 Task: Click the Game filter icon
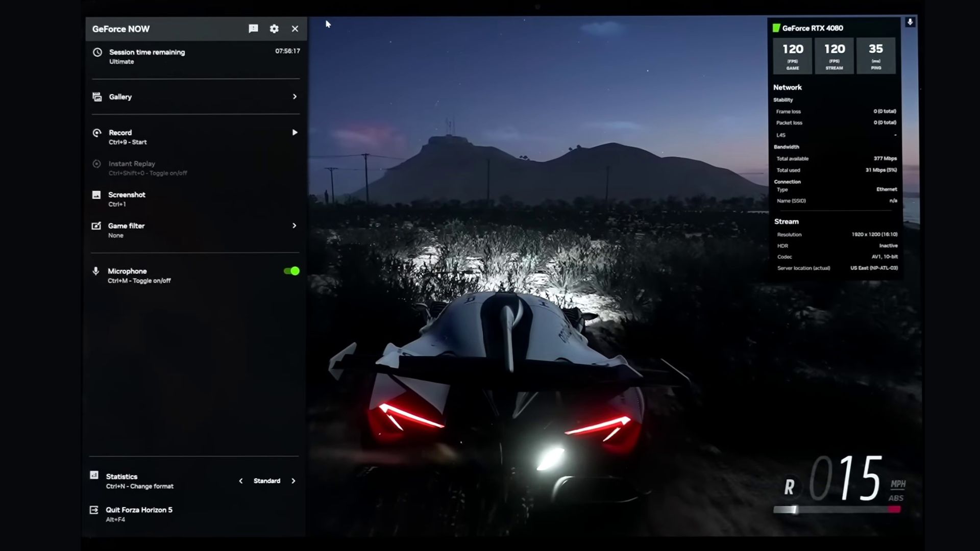(96, 226)
